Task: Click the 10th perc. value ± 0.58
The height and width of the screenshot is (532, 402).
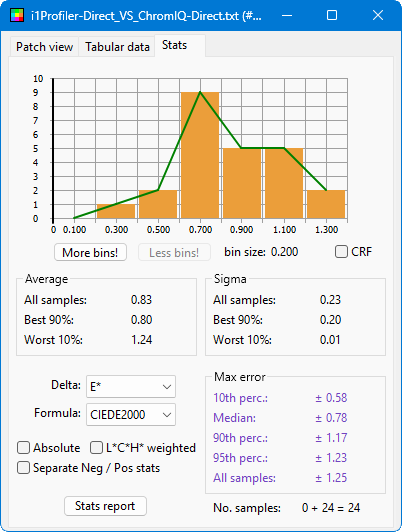Action: point(331,398)
